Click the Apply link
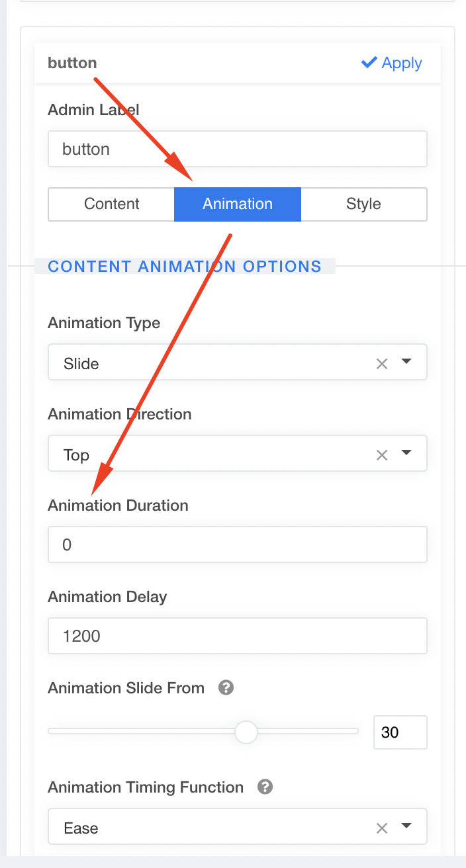Screen dimensions: 466x868 tap(401, 64)
